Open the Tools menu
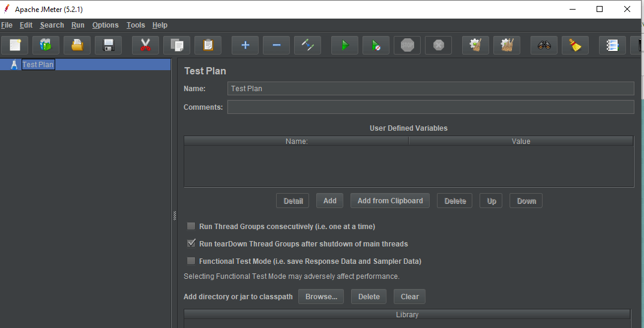644x328 pixels. pos(136,25)
